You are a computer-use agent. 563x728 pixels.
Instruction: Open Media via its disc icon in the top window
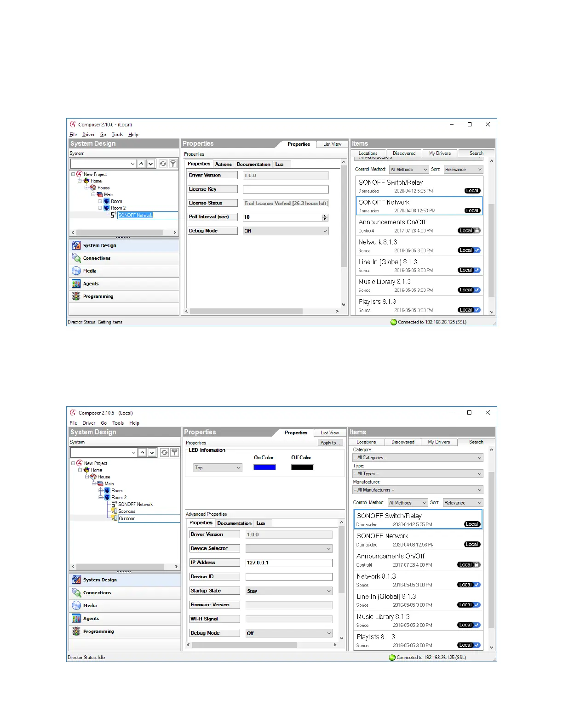[76, 271]
